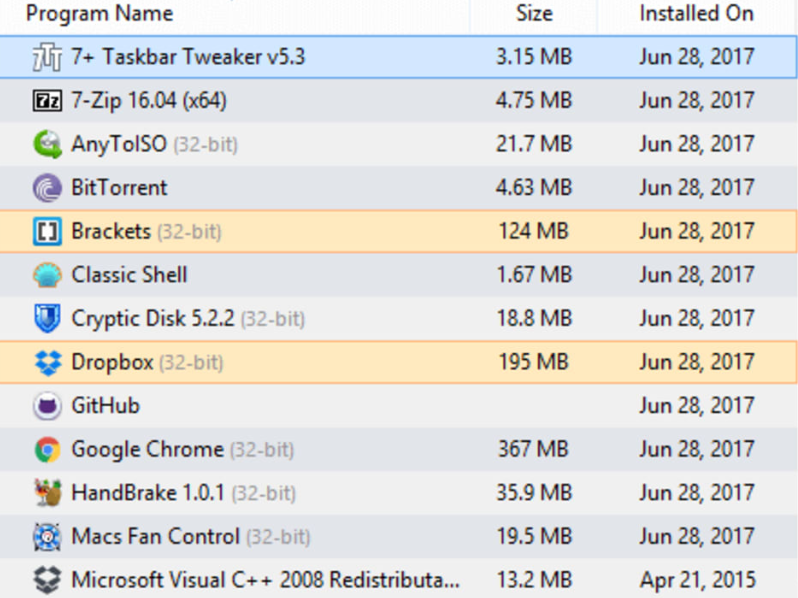
Task: Click the install date in Cryptic Disk row
Action: click(696, 319)
